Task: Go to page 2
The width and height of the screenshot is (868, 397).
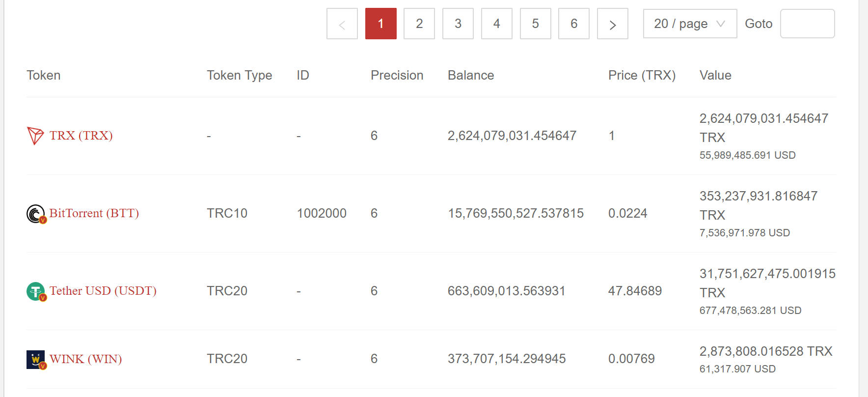Action: pos(419,24)
